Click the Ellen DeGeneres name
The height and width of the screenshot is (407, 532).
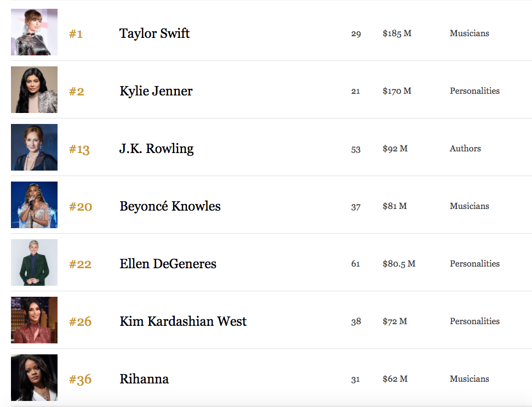pos(168,264)
